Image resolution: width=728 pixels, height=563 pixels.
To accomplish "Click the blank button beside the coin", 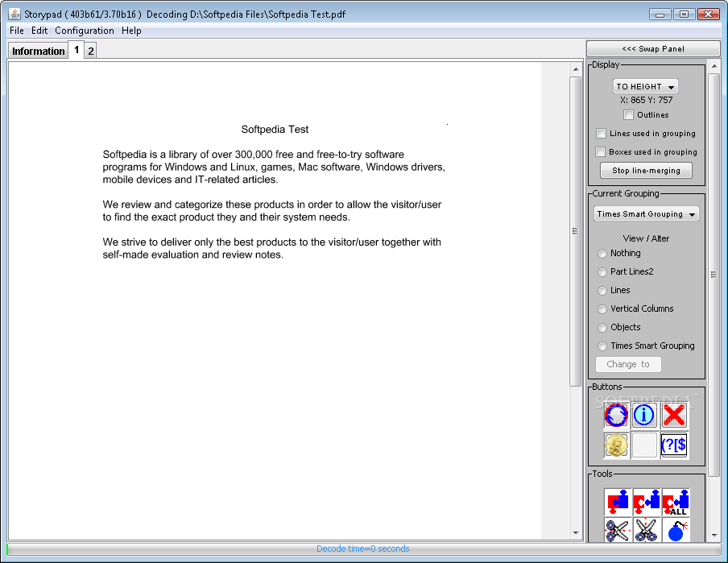I will click(644, 445).
